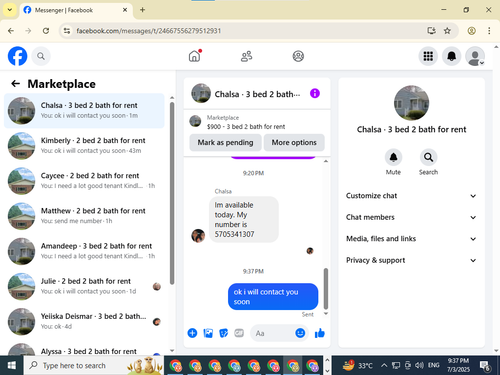This screenshot has height=375, width=500.
Task: Open the Friends icon in top bar
Action: click(246, 56)
